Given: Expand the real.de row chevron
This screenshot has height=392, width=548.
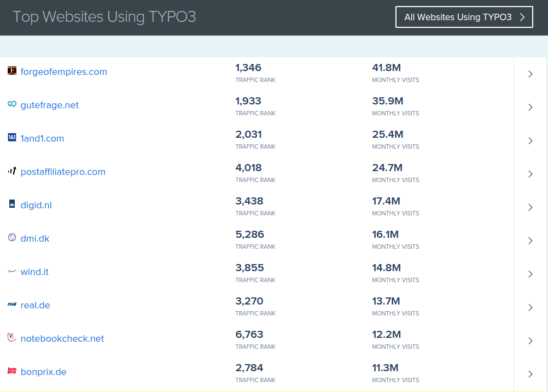Looking at the screenshot, I should (x=530, y=307).
